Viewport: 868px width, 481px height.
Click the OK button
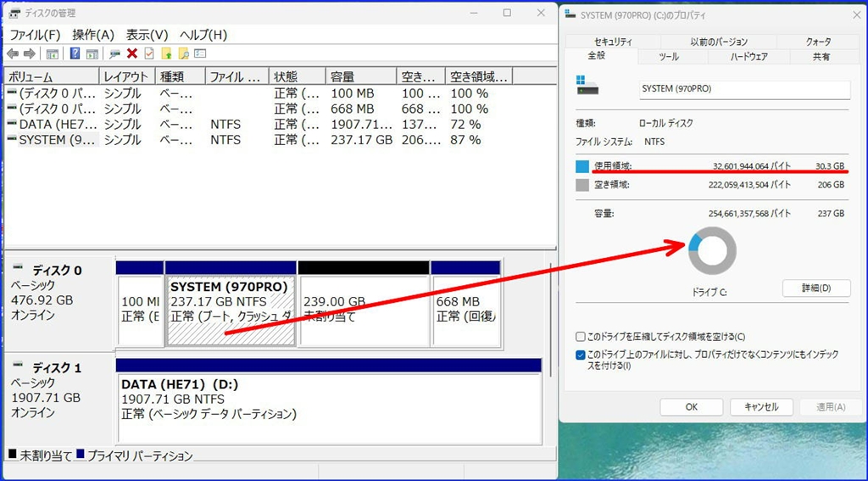click(692, 406)
